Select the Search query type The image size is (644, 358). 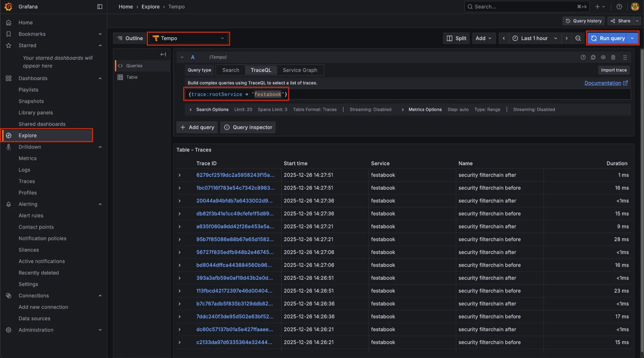[231, 70]
